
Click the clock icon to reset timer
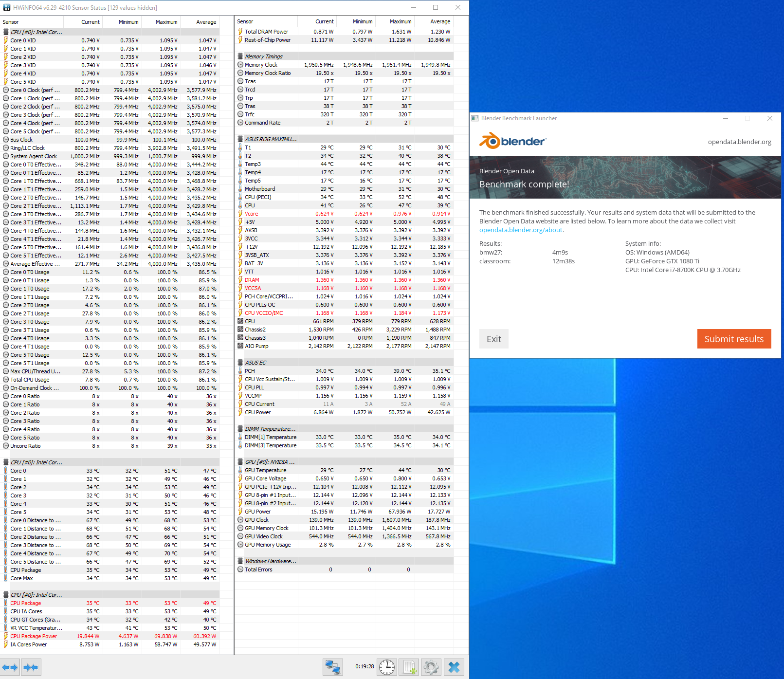click(x=387, y=667)
